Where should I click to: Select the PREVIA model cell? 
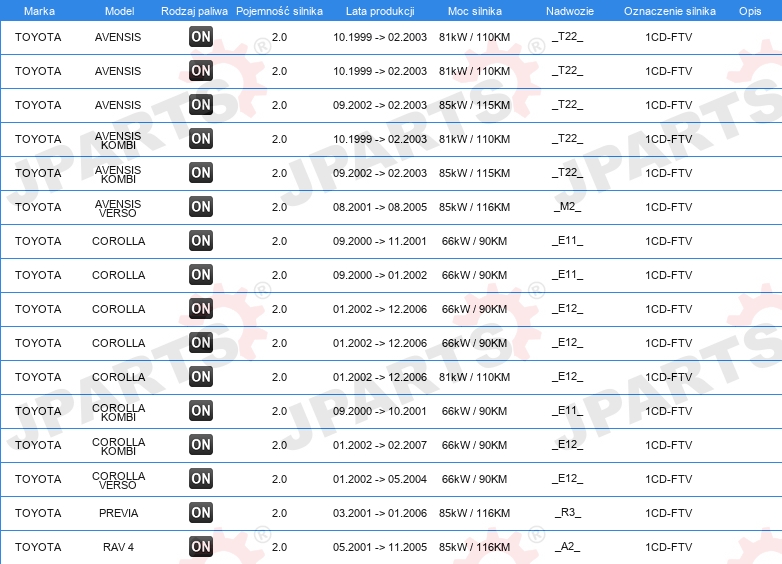pyautogui.click(x=118, y=513)
